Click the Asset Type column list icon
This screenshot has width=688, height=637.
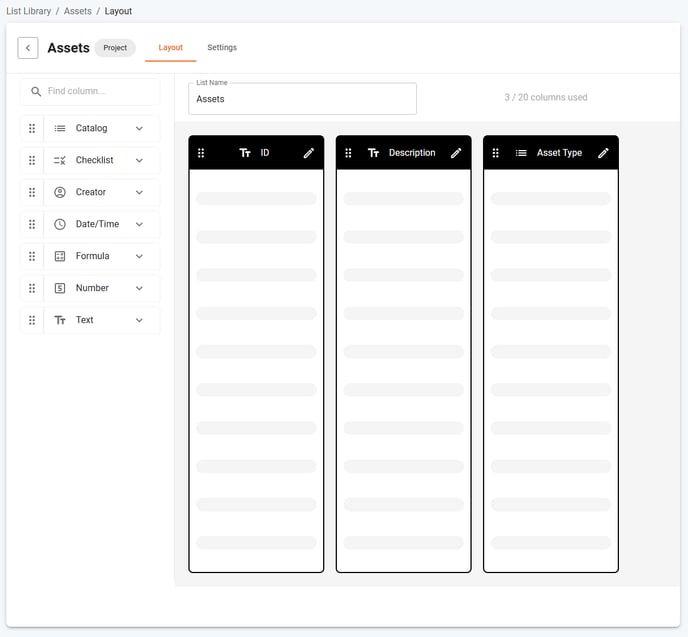click(521, 153)
